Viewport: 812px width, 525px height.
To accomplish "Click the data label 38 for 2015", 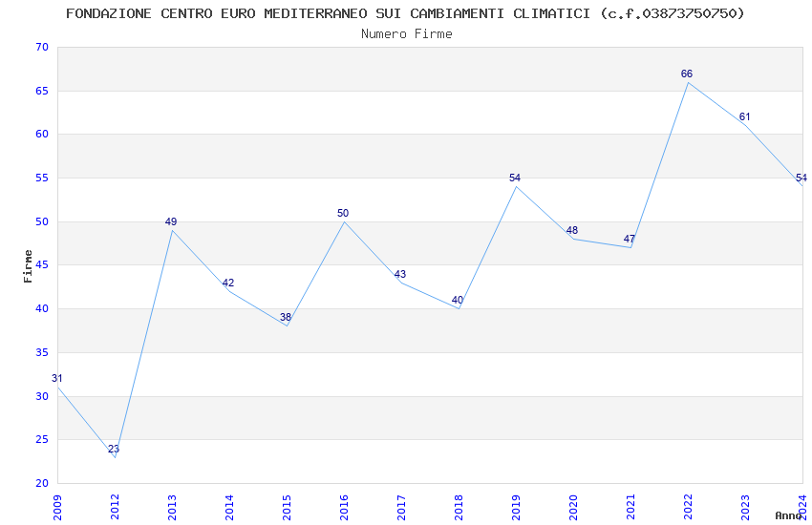I will [x=286, y=318].
